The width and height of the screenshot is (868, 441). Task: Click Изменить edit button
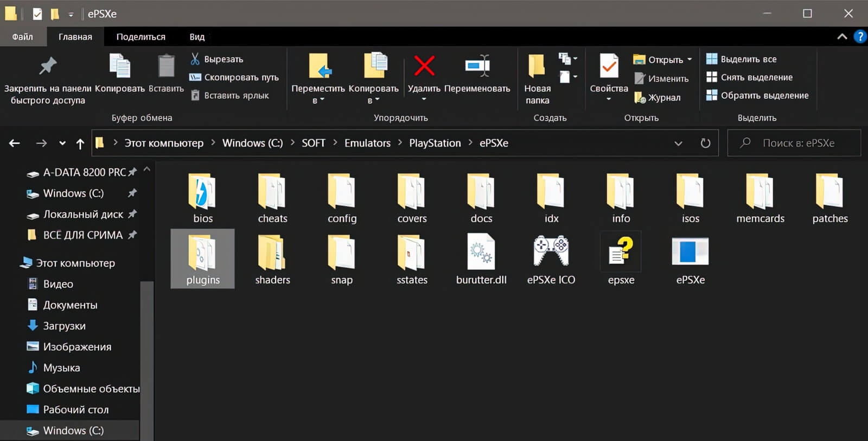pyautogui.click(x=662, y=78)
